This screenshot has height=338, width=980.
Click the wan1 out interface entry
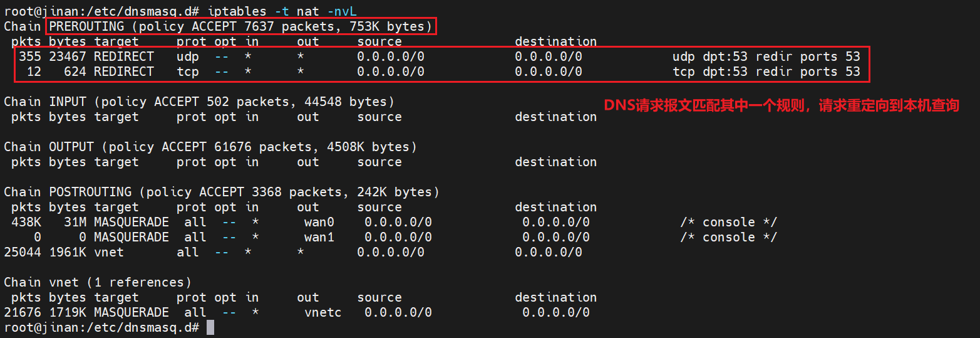coord(319,237)
